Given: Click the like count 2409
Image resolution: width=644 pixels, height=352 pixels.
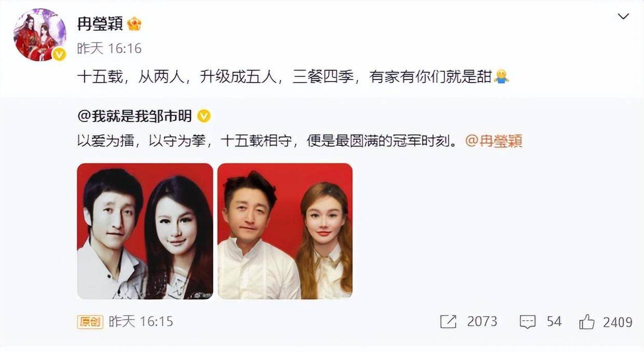Looking at the screenshot, I should pyautogui.click(x=618, y=322).
